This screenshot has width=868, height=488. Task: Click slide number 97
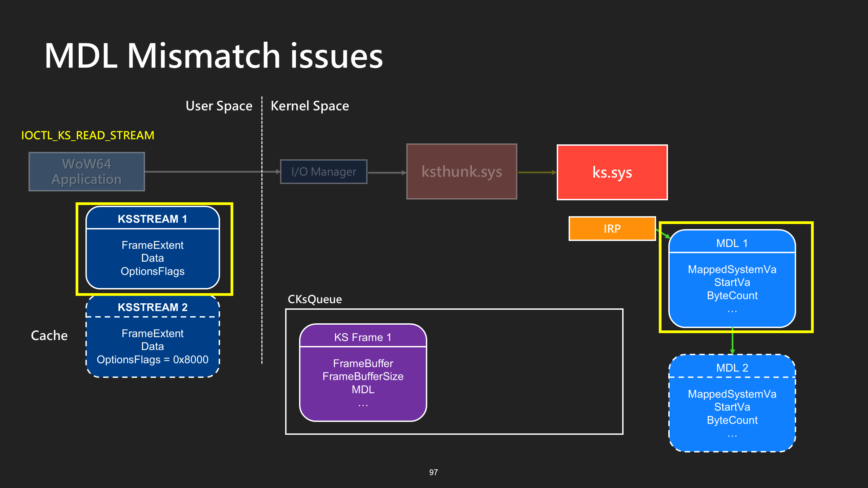(433, 472)
